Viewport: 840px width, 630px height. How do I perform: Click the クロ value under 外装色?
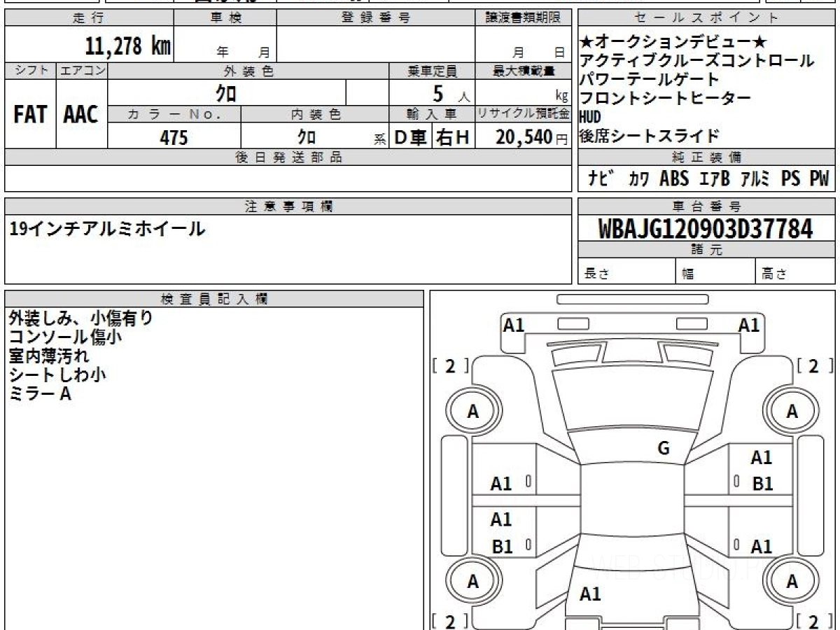225,93
